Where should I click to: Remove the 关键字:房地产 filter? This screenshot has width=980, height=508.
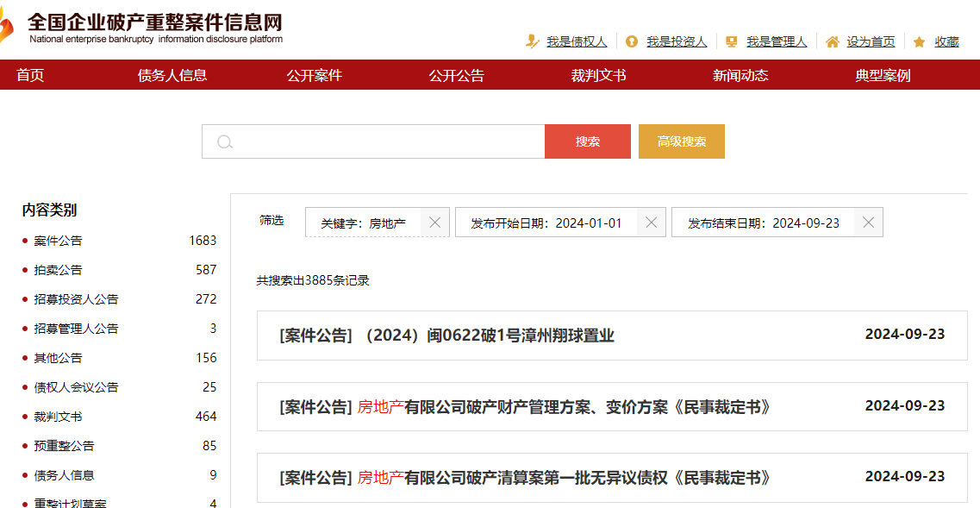point(435,223)
